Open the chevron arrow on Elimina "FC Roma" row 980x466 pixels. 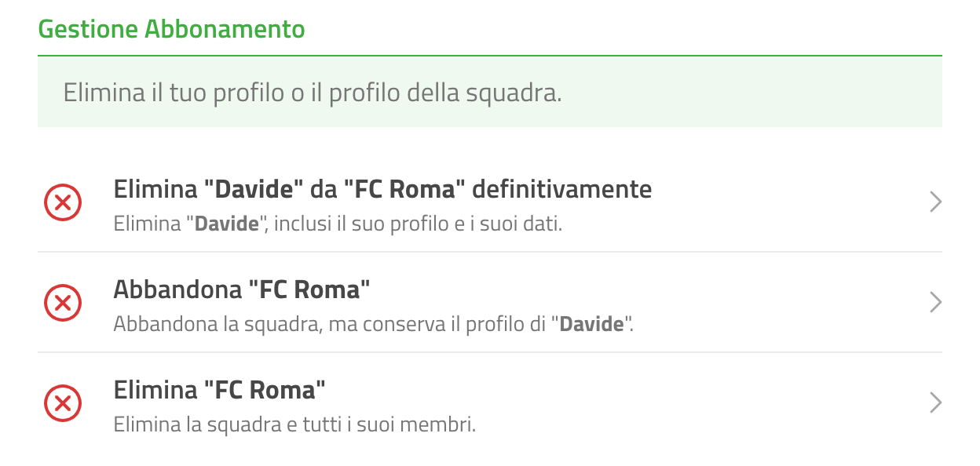tap(934, 403)
